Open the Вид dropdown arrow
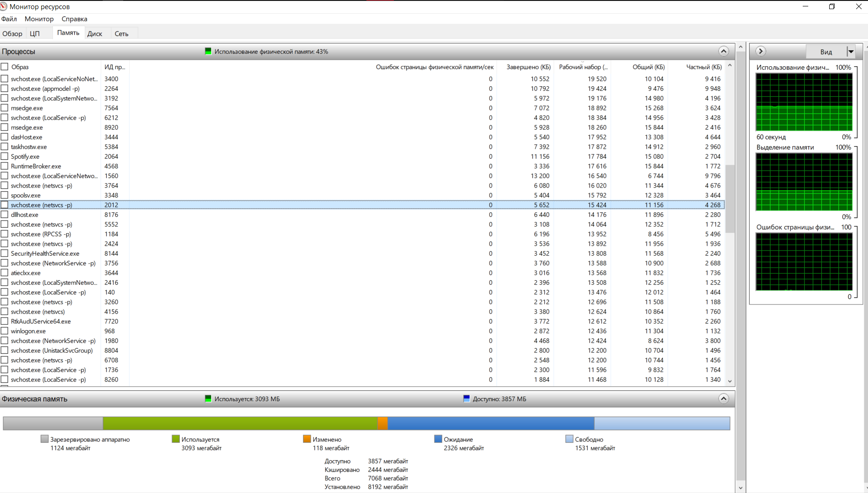The width and height of the screenshot is (868, 493). pyautogui.click(x=851, y=52)
